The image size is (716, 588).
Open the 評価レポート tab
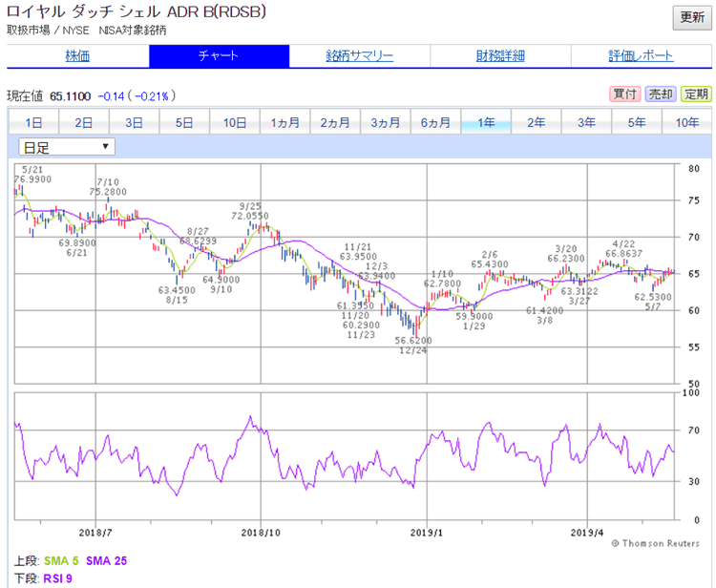tap(641, 56)
